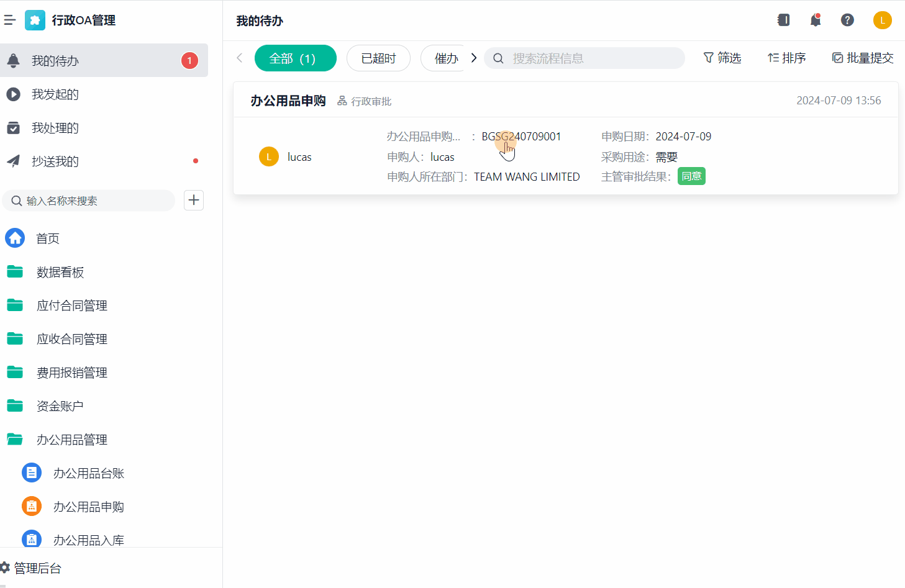Click the plus icon beside sidebar search
The width and height of the screenshot is (905, 588).
[x=194, y=200]
